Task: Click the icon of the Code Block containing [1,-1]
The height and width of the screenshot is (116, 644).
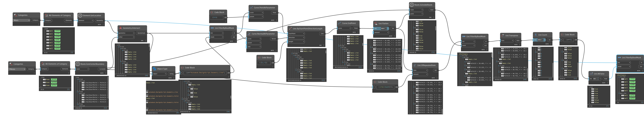Action: pos(259,58)
